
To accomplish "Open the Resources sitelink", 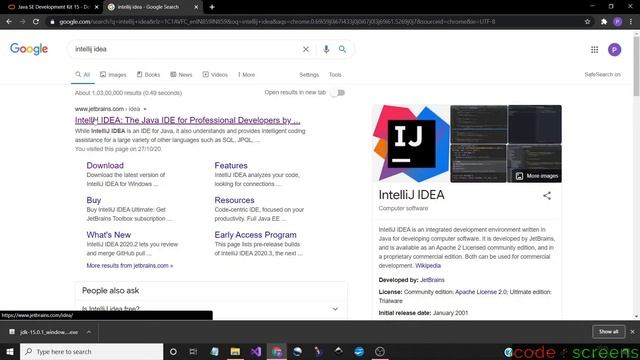I will point(234,200).
